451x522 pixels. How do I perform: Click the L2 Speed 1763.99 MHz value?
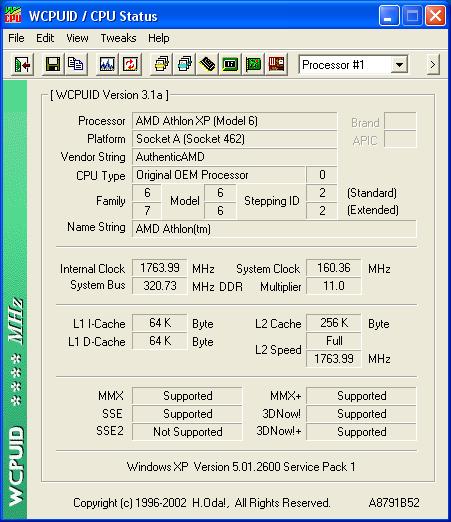click(333, 359)
